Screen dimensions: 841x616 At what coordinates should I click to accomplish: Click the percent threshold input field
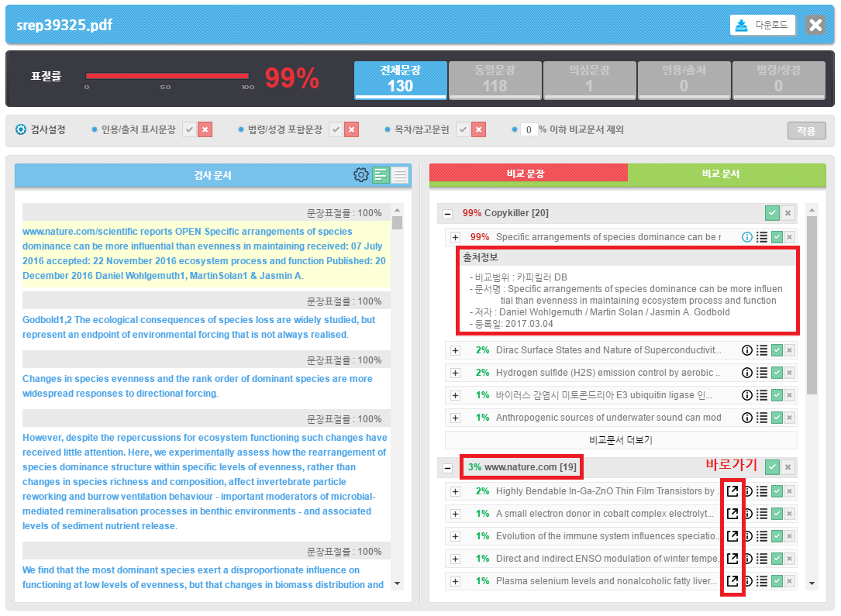pyautogui.click(x=529, y=130)
